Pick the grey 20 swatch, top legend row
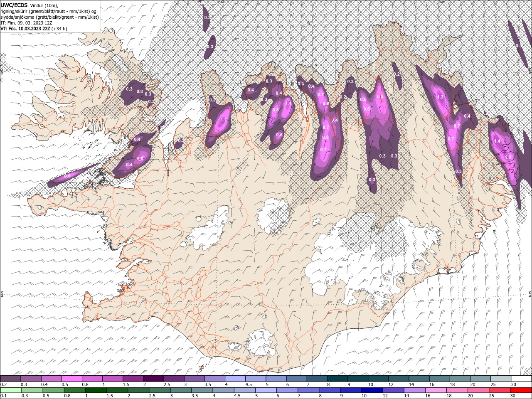The image size is (532, 399). coord(480,379)
